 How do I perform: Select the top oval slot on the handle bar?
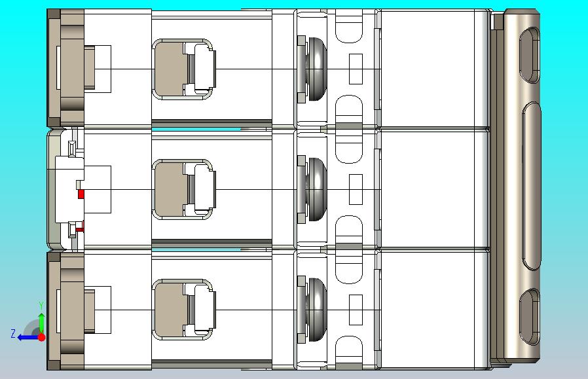click(x=529, y=54)
